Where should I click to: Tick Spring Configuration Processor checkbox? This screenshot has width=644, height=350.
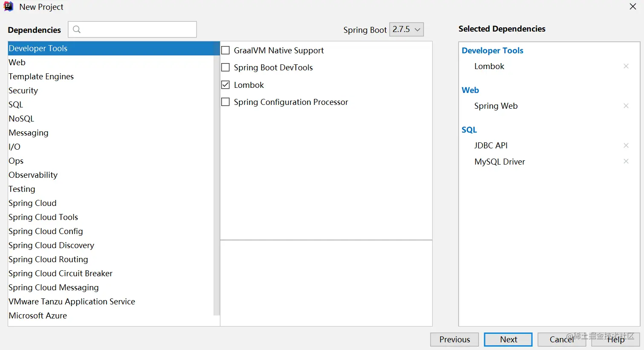point(225,102)
